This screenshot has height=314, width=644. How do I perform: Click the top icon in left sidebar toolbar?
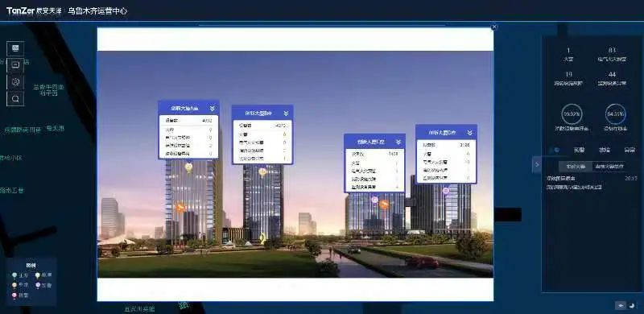tap(15, 48)
